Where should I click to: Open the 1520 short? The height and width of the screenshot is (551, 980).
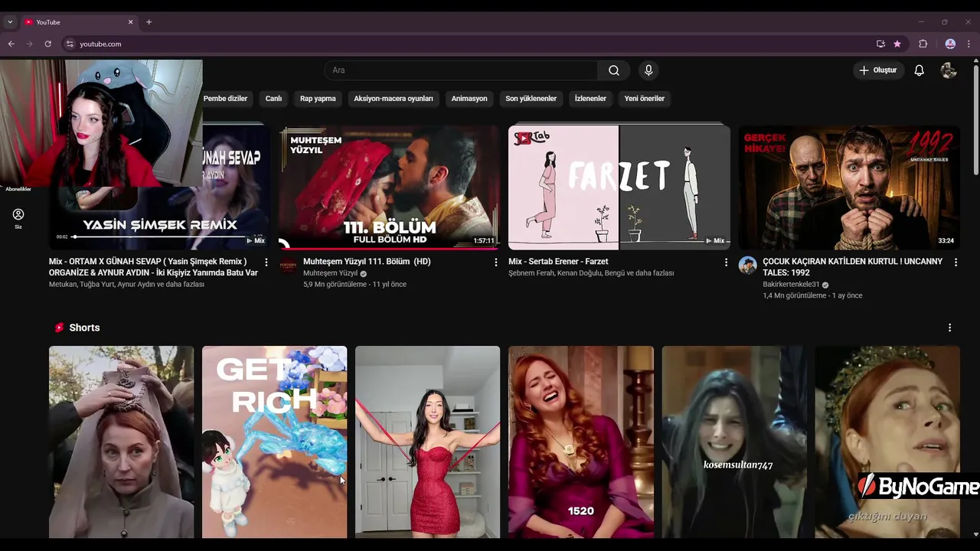(x=581, y=442)
